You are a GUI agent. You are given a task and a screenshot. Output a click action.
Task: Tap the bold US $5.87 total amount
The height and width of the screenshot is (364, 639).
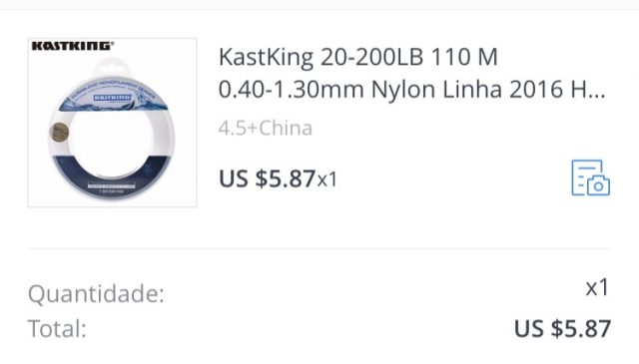[562, 328]
